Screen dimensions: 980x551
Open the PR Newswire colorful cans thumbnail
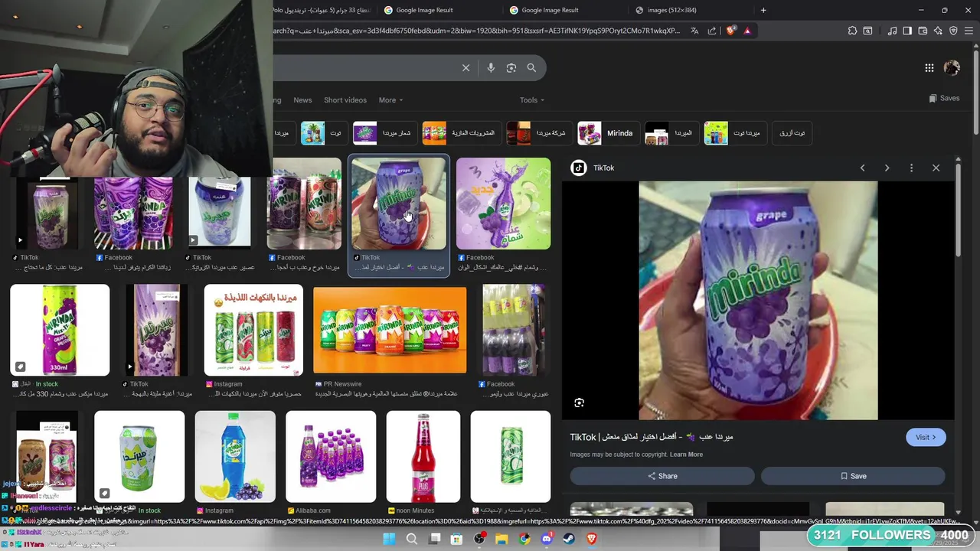tap(390, 330)
